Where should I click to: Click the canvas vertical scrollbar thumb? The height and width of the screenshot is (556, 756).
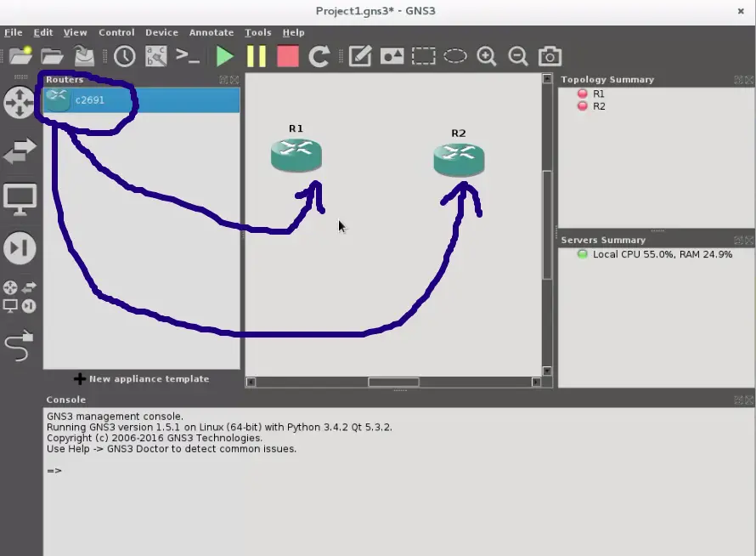click(x=547, y=225)
